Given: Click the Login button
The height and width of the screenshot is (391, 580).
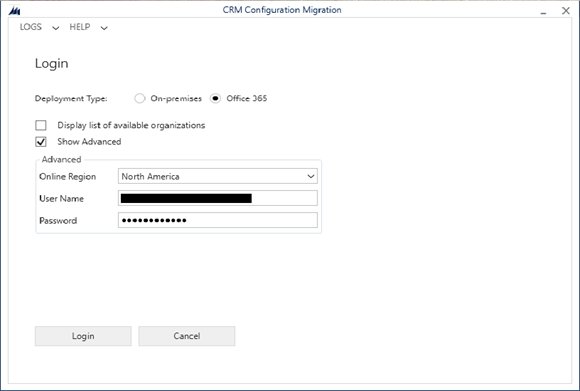Looking at the screenshot, I should [83, 336].
